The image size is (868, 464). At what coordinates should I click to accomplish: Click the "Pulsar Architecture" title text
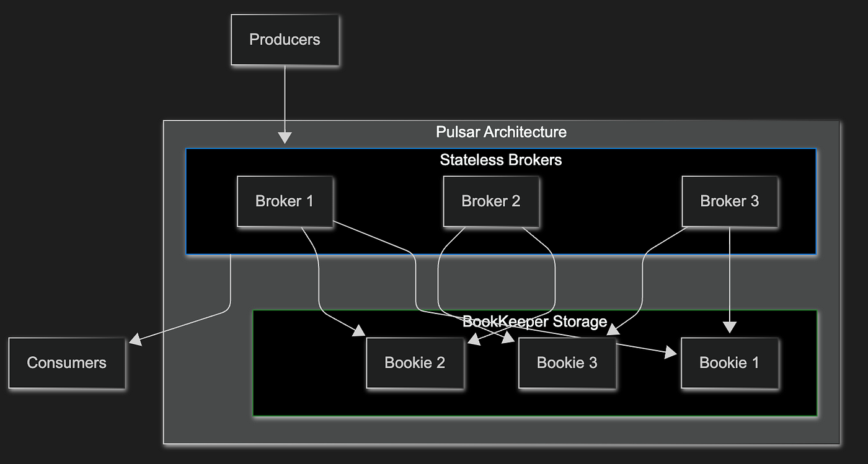tap(501, 132)
